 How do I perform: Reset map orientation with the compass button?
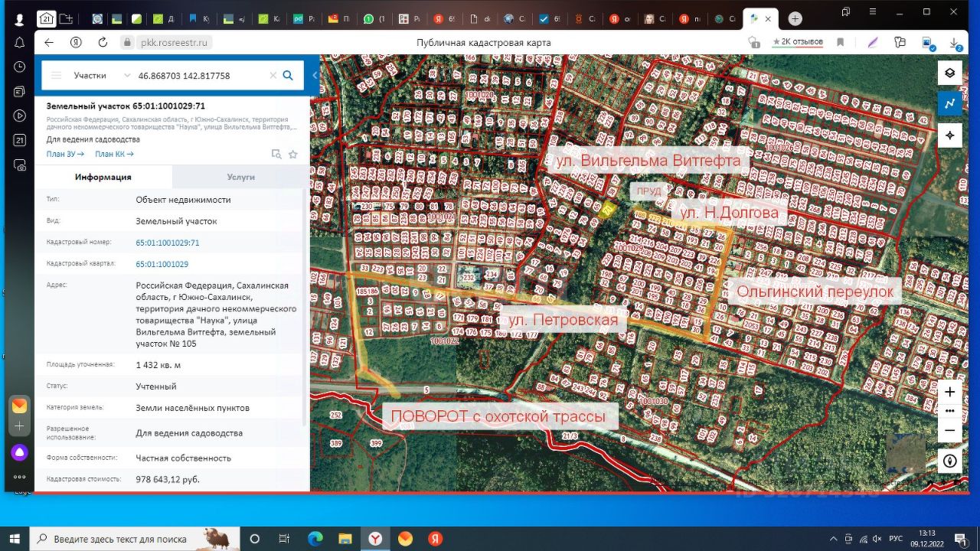point(949,461)
